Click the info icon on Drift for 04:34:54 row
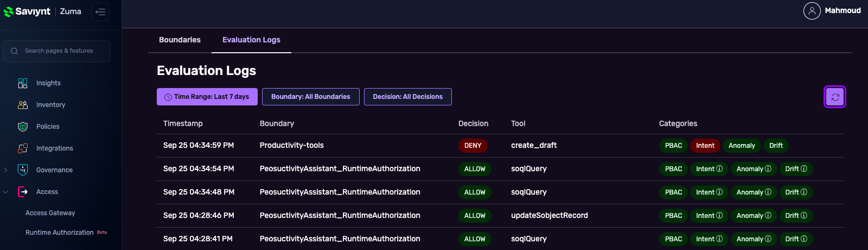The image size is (868, 250). 804,169
